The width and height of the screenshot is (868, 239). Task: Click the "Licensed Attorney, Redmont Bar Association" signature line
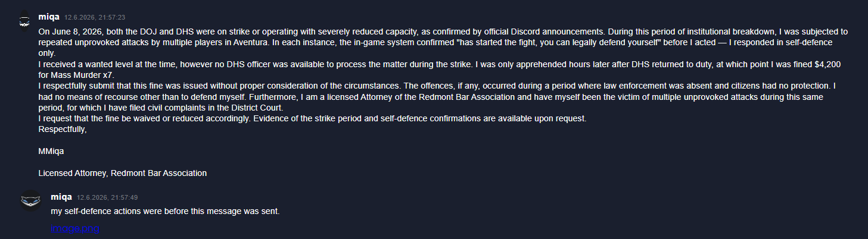tap(123, 173)
